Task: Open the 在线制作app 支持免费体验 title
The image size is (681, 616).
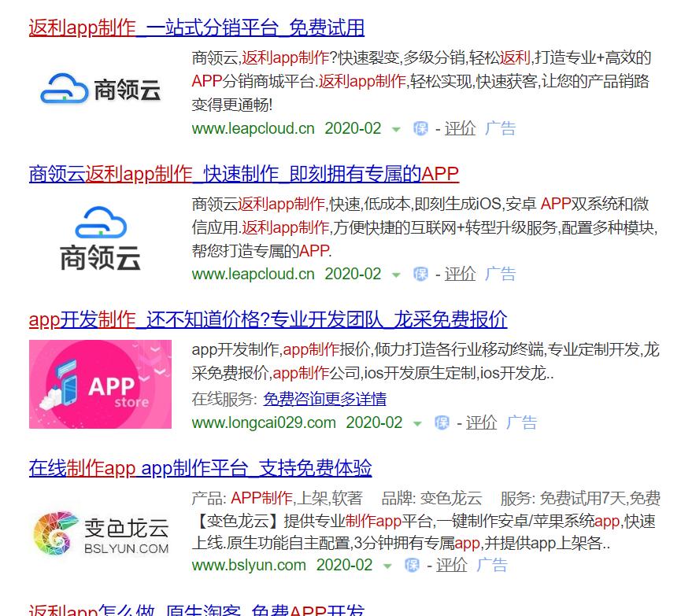Action: [x=199, y=467]
